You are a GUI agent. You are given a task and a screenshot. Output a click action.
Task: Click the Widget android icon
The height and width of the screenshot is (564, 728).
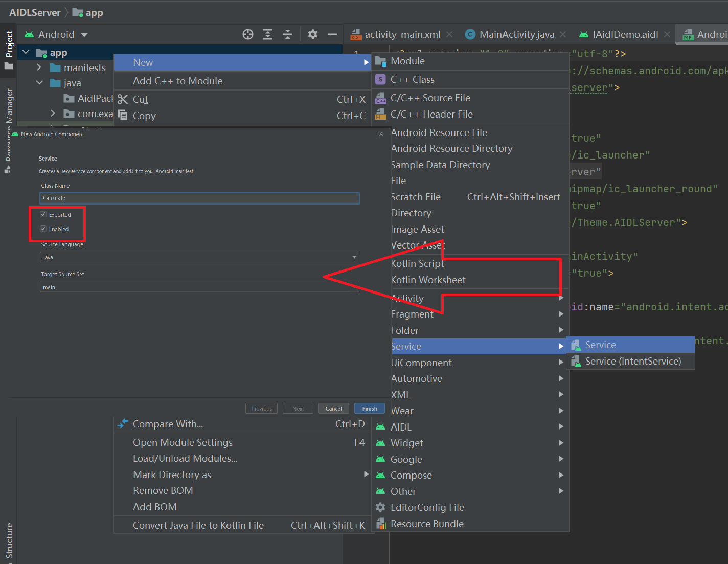[380, 443]
